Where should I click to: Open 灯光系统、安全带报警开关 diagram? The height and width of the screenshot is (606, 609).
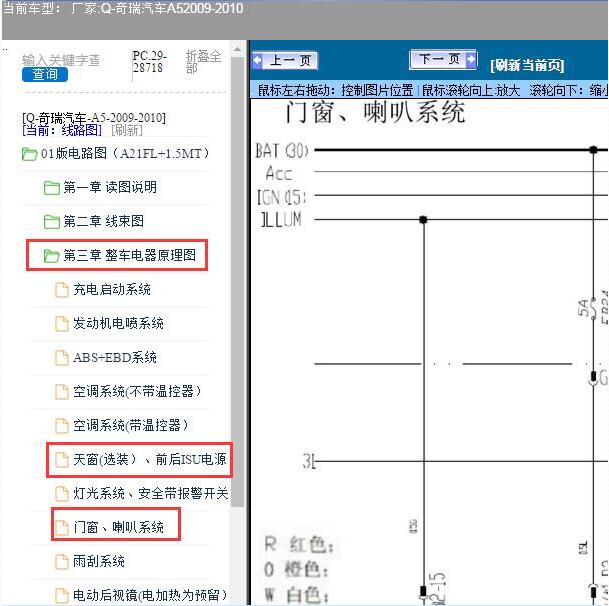(151, 493)
